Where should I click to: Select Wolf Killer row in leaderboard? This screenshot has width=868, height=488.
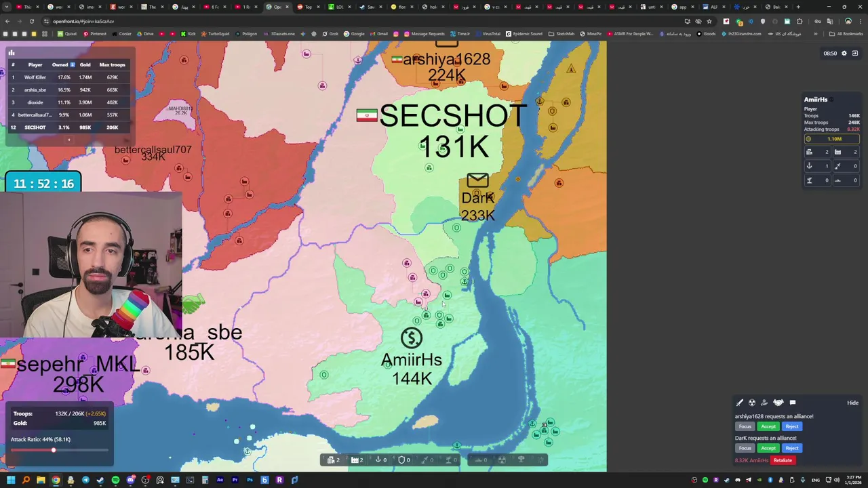[68, 77]
